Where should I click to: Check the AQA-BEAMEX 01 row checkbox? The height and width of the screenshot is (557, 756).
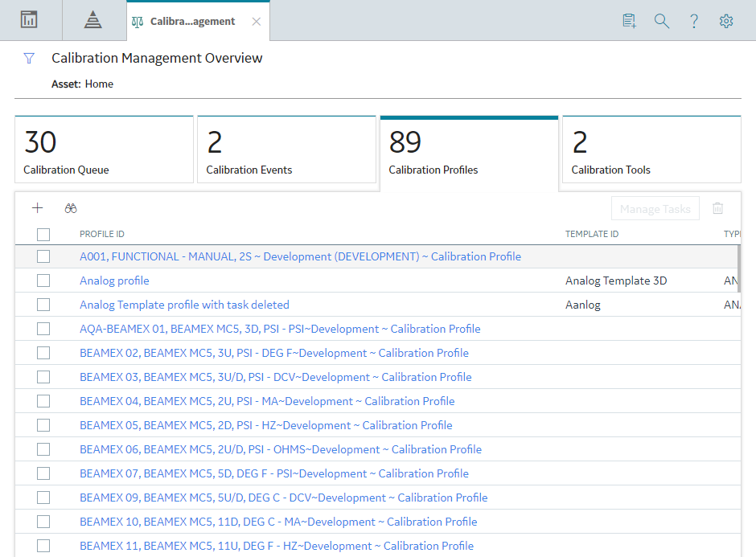click(x=43, y=329)
